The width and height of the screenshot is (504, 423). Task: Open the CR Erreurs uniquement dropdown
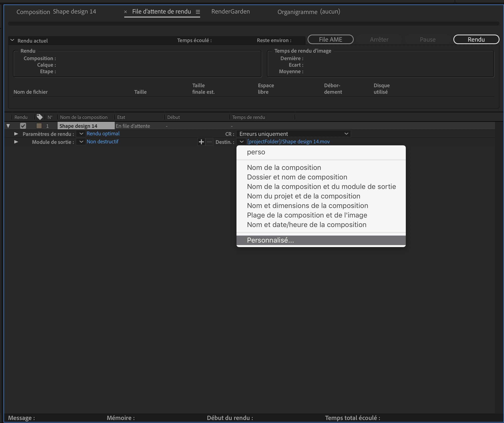(294, 134)
